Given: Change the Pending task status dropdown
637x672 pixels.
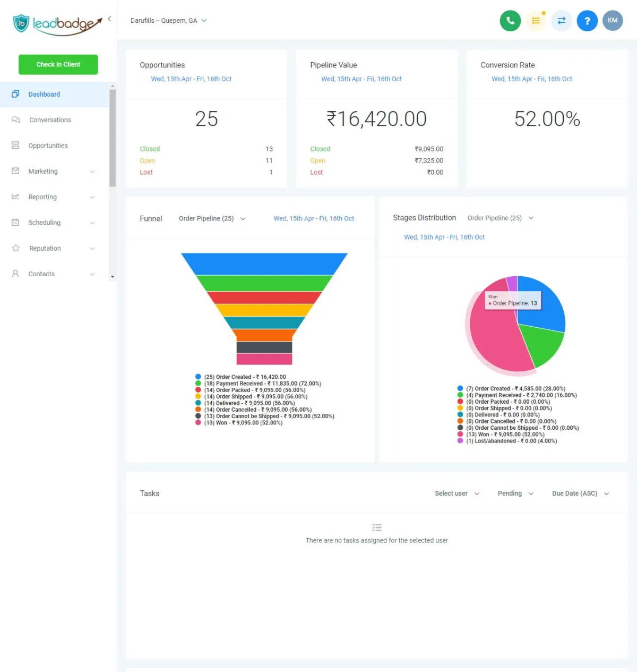Looking at the screenshot, I should pos(515,494).
